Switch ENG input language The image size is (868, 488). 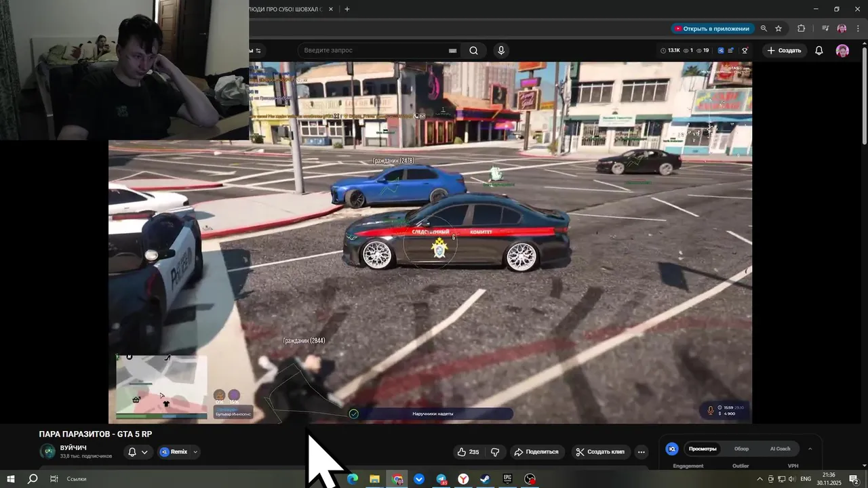[806, 479]
